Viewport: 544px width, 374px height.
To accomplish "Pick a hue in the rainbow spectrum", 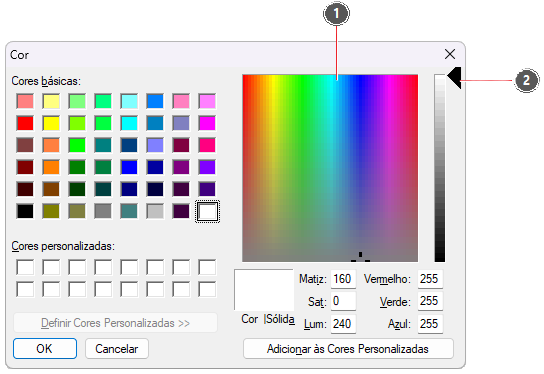I will [x=330, y=168].
